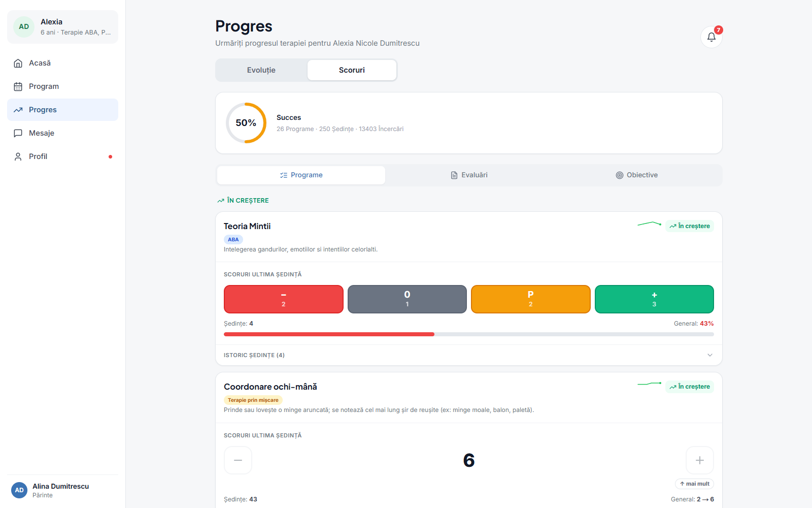Viewport: 812px width, 508px height.
Task: Click the 'Terapie prin mișcare' tag
Action: coord(253,400)
